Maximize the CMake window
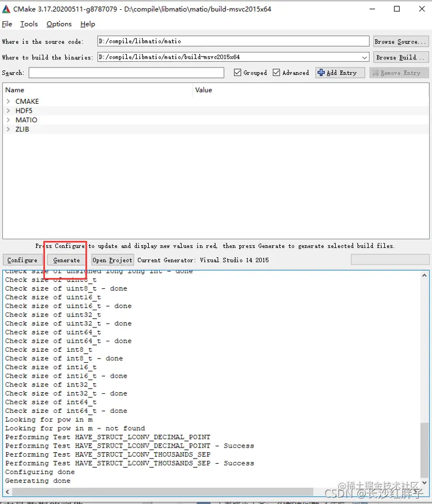Viewport: 432px width, 504px height. pos(397,9)
